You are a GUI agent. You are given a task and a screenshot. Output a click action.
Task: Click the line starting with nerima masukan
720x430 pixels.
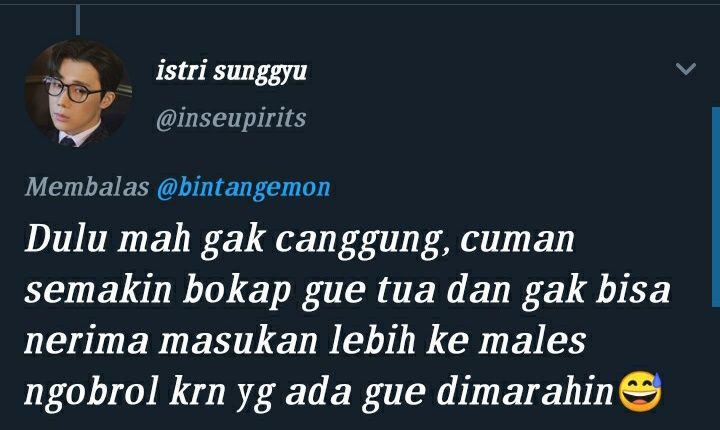tap(305, 341)
